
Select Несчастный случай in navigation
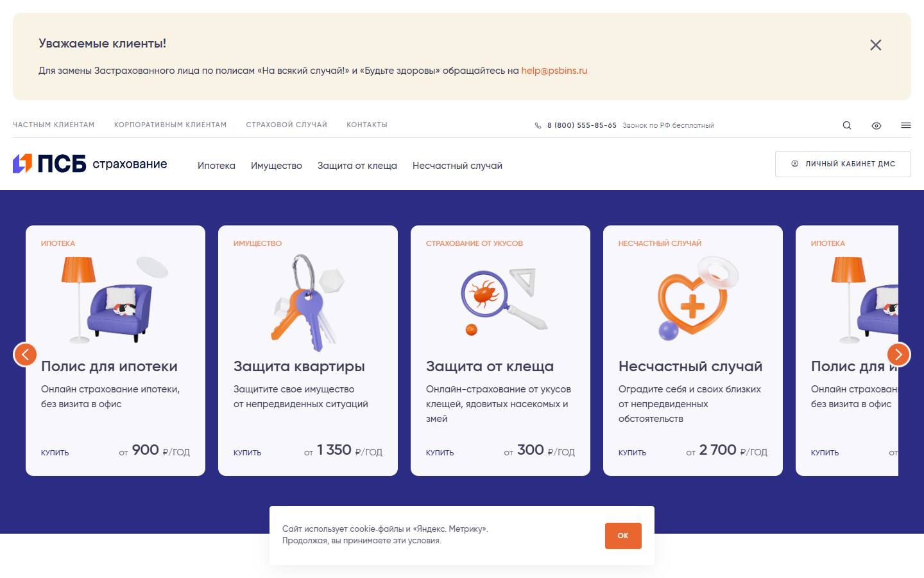[458, 166]
